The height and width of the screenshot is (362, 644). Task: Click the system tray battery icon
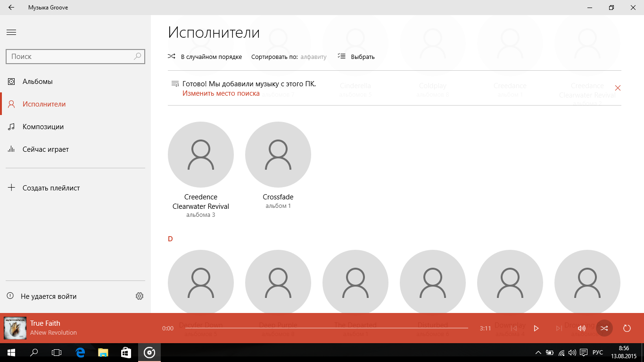pos(550,353)
